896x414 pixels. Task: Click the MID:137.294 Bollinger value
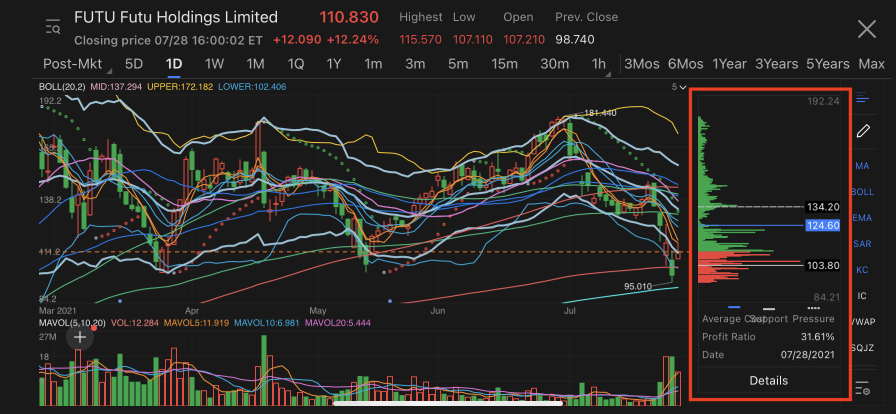[116, 87]
